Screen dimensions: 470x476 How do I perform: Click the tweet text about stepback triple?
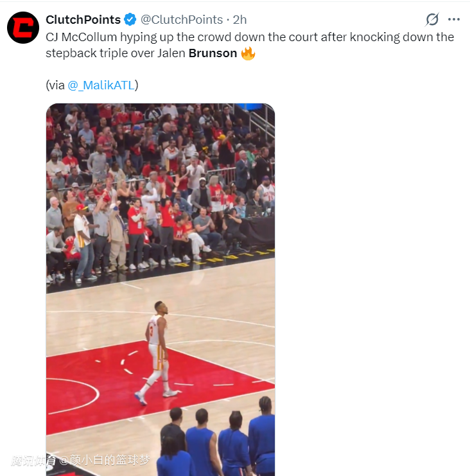click(x=250, y=45)
